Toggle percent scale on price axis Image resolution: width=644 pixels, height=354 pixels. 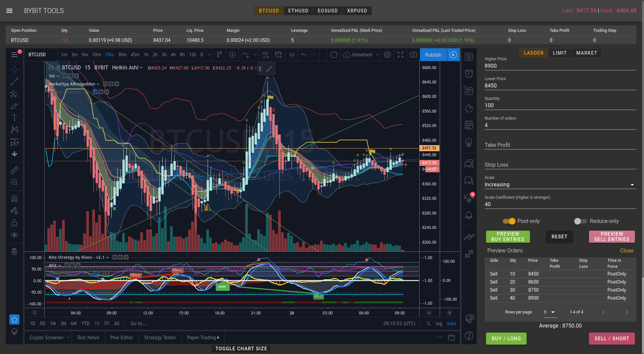pyautogui.click(x=429, y=323)
